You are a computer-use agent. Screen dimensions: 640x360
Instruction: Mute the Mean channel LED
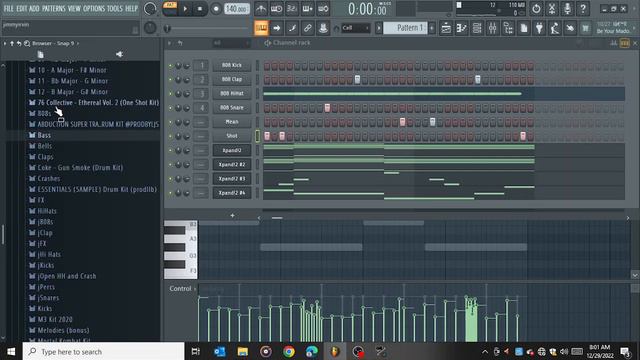(171, 122)
